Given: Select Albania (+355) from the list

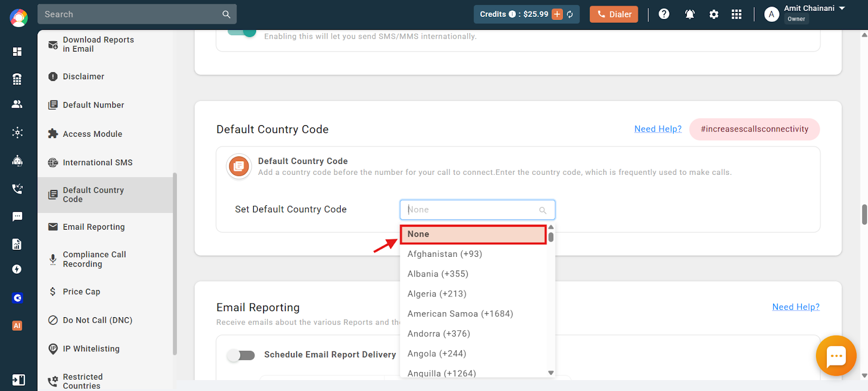Looking at the screenshot, I should tap(473, 274).
